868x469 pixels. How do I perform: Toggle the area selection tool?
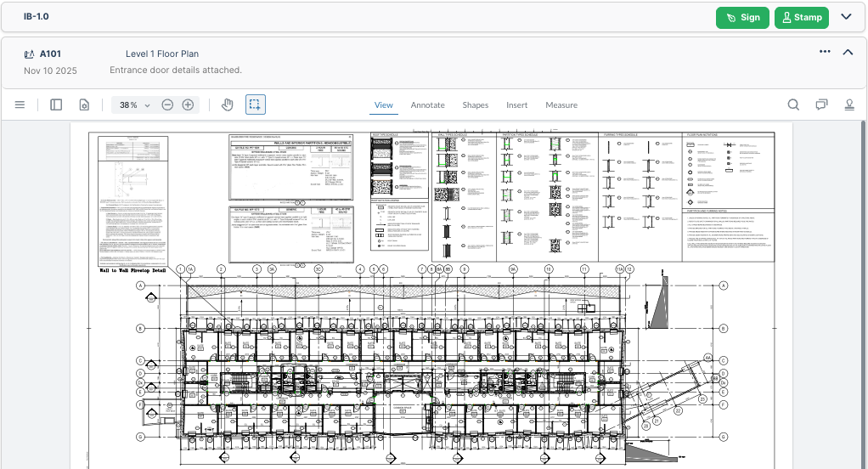(256, 105)
